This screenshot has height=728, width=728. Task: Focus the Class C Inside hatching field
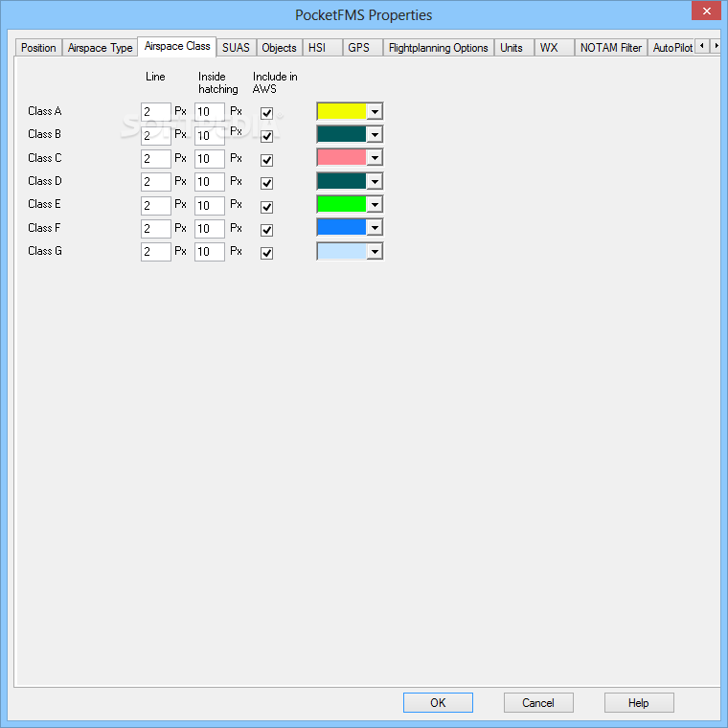(x=210, y=159)
